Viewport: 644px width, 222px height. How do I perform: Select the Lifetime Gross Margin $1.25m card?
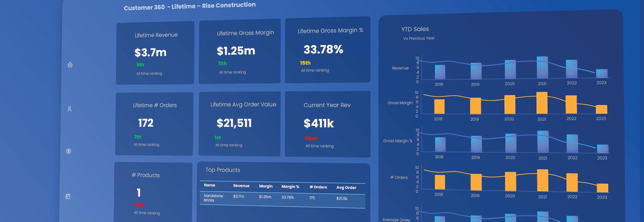point(240,51)
